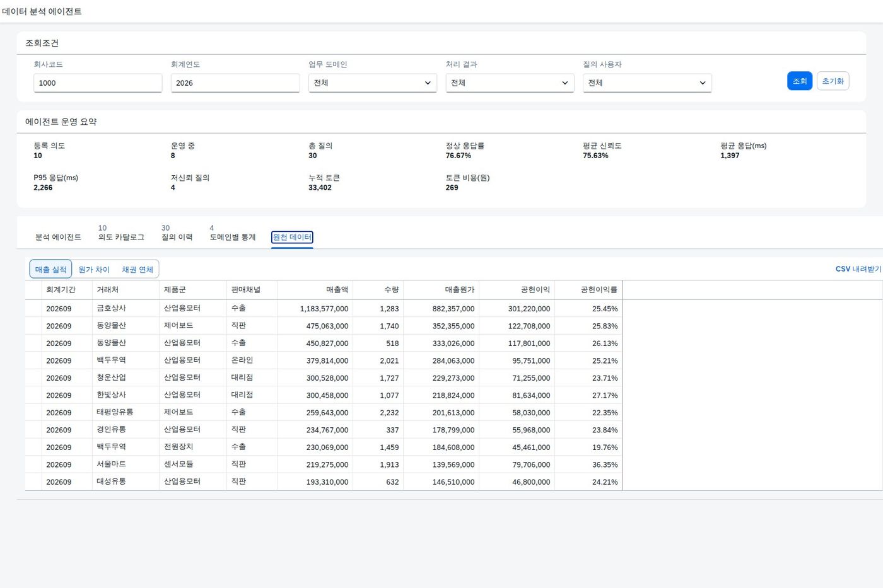Sort by the 매출액 column header

(315, 290)
